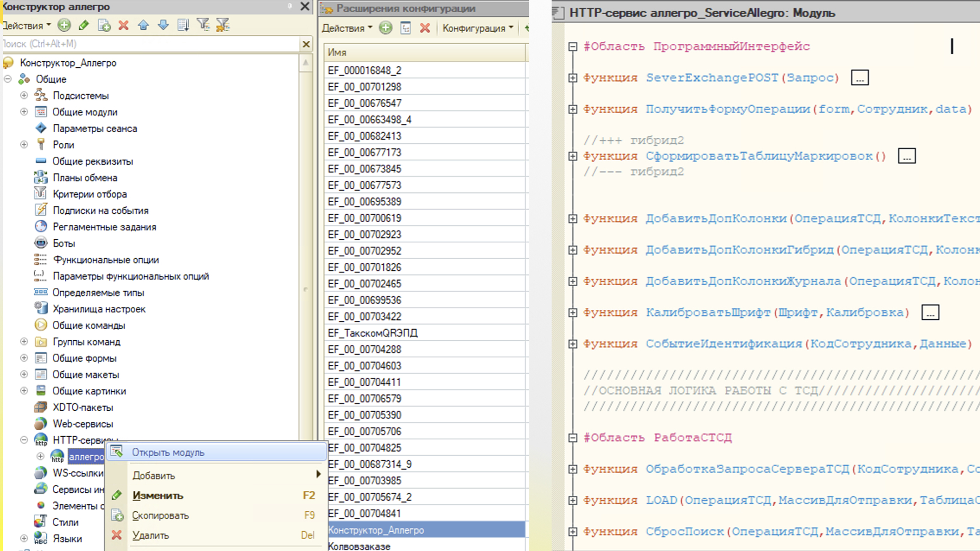This screenshot has height=551, width=980.
Task: Move item down with the blue down arrow
Action: (163, 25)
